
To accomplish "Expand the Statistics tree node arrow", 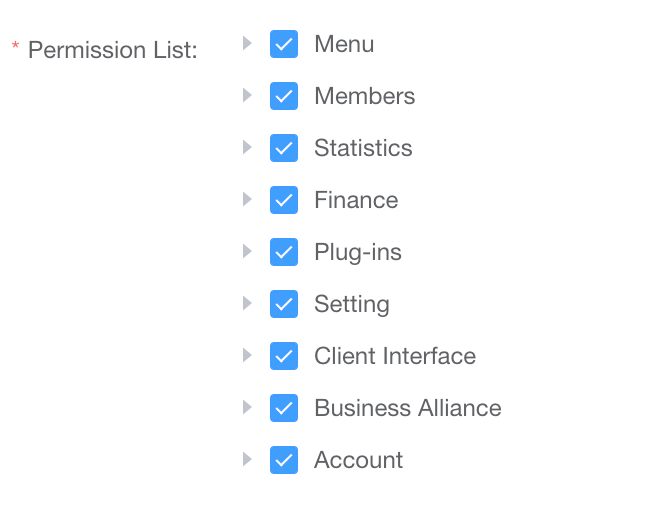I will click(x=247, y=147).
